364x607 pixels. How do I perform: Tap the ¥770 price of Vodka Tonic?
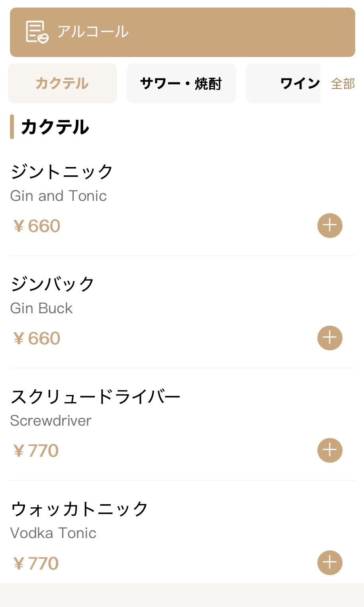(36, 563)
